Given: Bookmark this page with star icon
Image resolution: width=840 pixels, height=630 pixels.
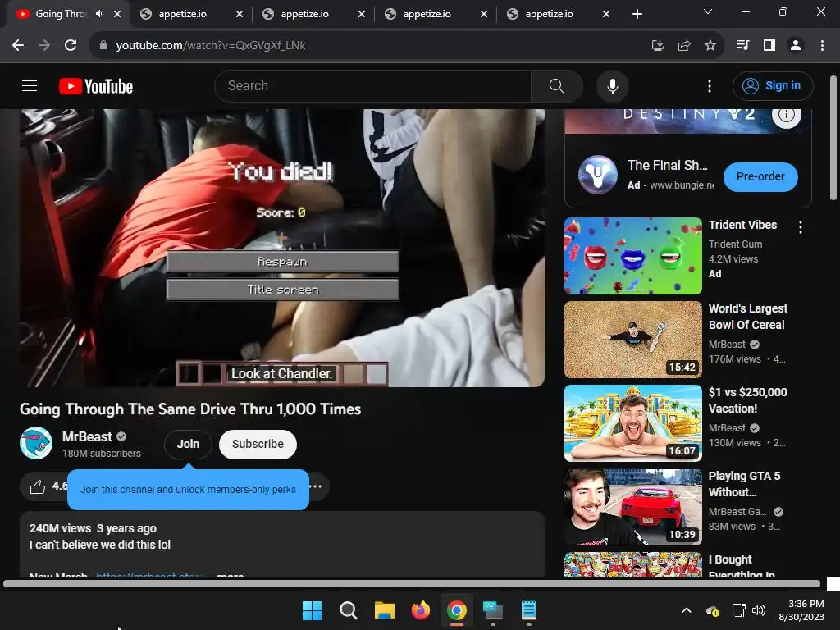Looking at the screenshot, I should coord(710,46).
